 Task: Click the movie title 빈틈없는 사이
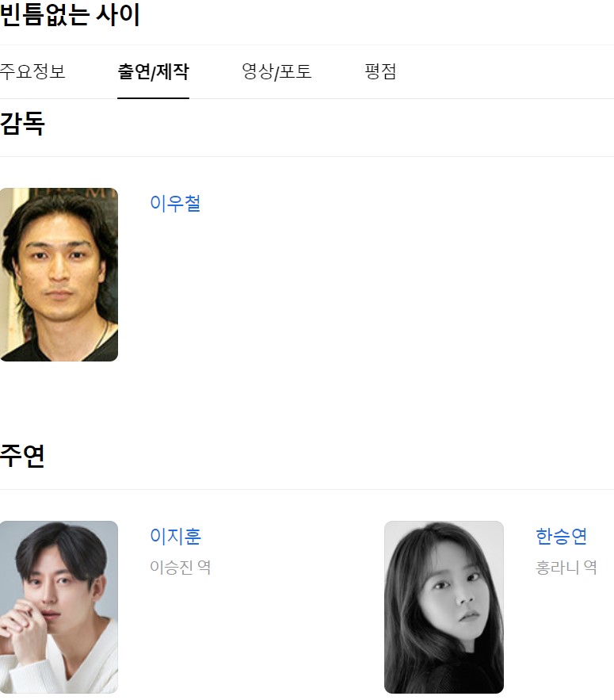pyautogui.click(x=70, y=15)
